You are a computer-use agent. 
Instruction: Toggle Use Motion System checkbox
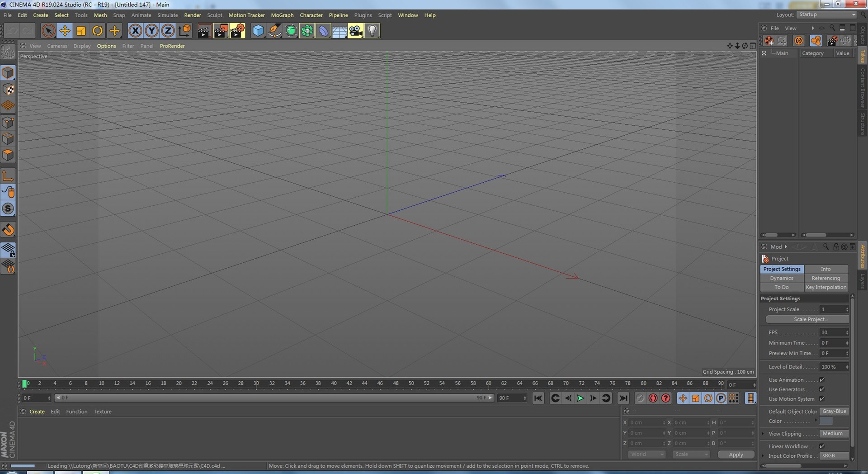[x=822, y=399]
